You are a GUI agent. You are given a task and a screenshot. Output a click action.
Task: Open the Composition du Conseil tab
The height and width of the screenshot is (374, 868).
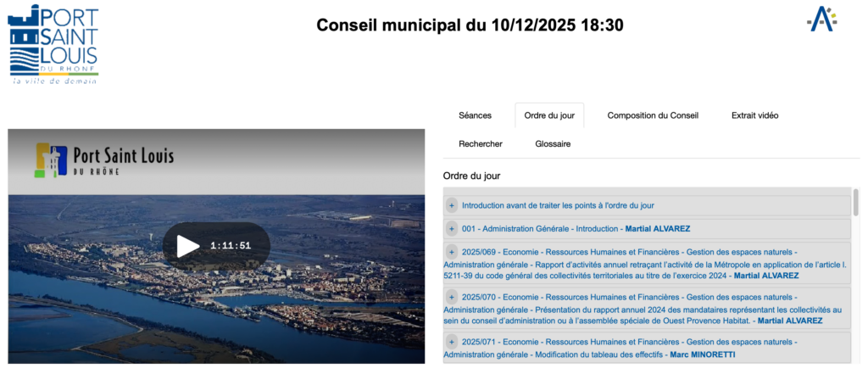point(653,115)
